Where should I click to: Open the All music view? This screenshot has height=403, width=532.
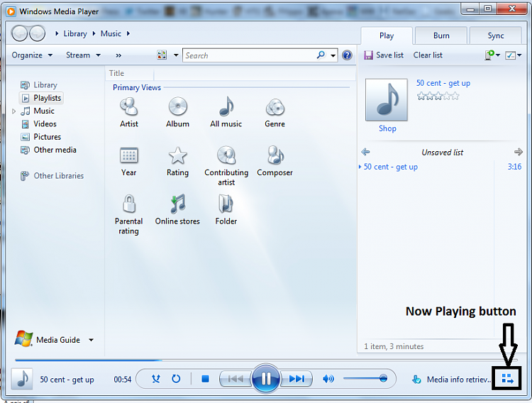coord(226,112)
